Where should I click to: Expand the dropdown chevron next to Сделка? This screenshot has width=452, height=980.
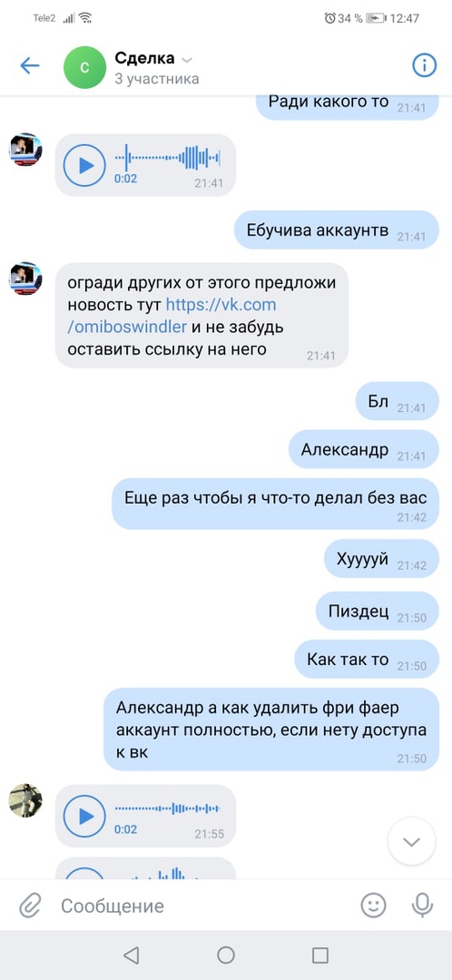tap(187, 60)
